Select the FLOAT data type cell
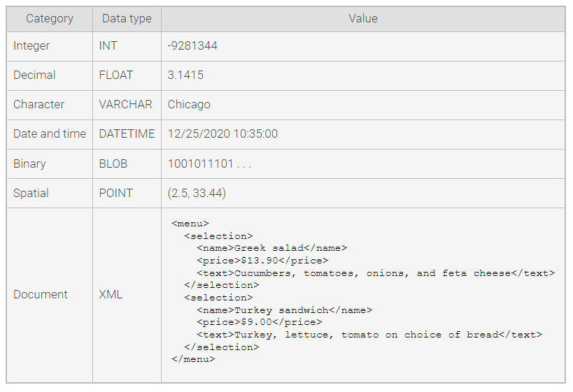Viewport: 573px width, 392px height. click(x=115, y=75)
